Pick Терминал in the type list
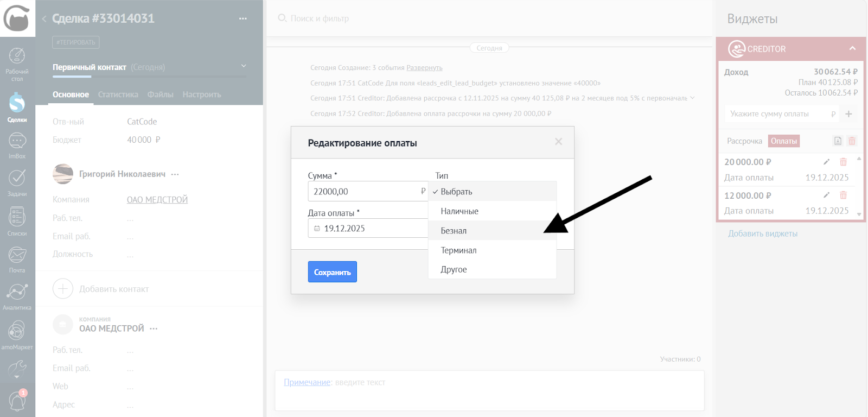This screenshot has width=868, height=417. 458,250
